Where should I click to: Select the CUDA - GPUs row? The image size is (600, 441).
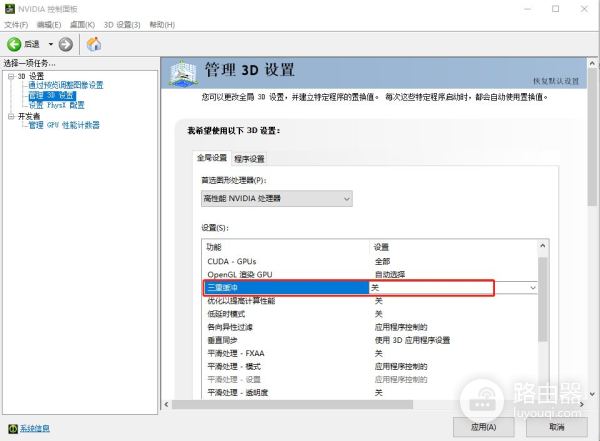pos(369,261)
